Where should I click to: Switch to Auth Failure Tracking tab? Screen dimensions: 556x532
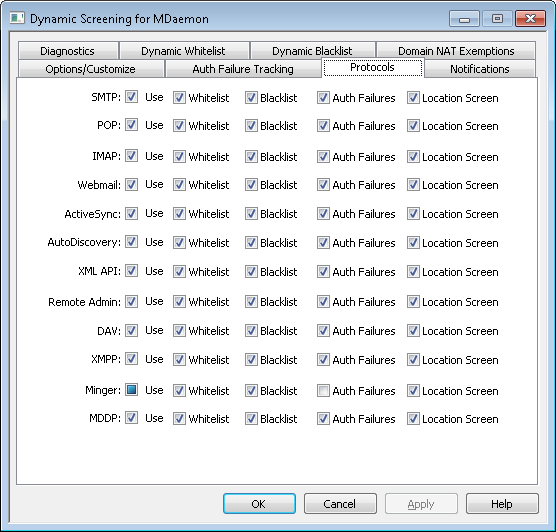(x=243, y=69)
